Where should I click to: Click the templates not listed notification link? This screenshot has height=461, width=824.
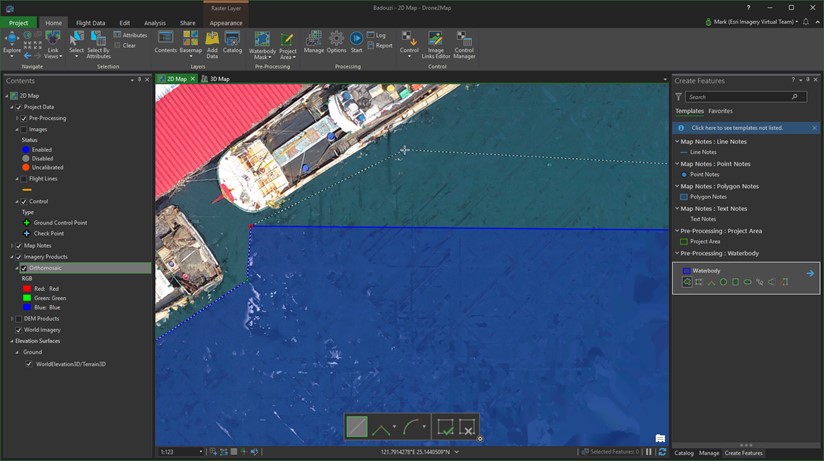pos(739,128)
